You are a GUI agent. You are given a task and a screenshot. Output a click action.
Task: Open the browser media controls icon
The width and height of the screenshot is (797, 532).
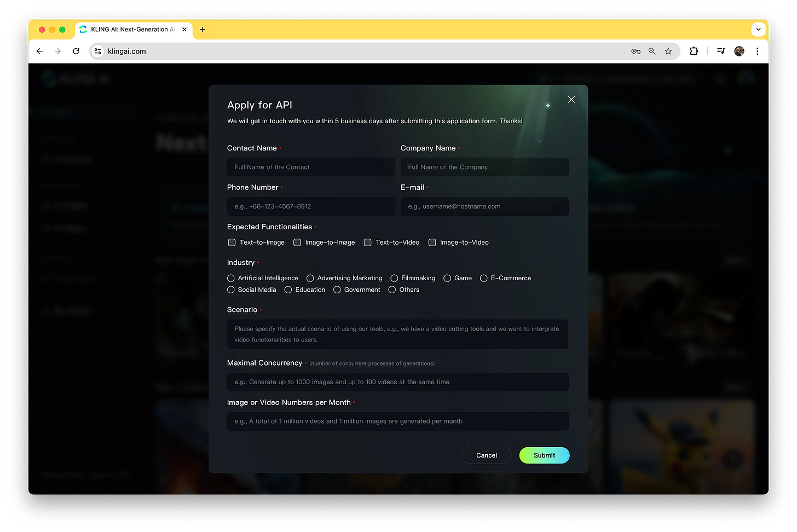coord(721,51)
